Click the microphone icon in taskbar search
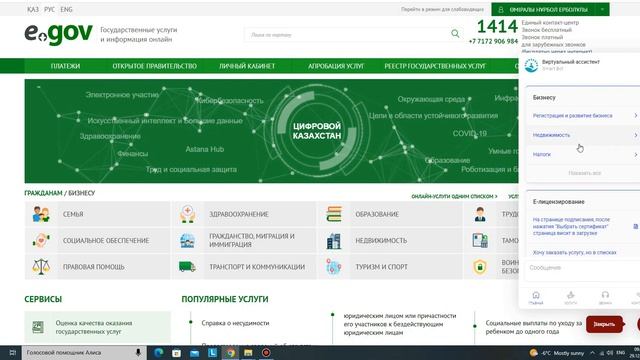Viewport: 640px width, 360px height. [x=138, y=353]
